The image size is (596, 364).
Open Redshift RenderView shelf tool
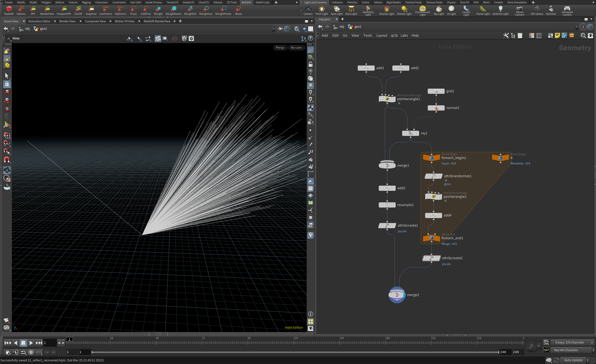pyautogui.click(x=47, y=11)
